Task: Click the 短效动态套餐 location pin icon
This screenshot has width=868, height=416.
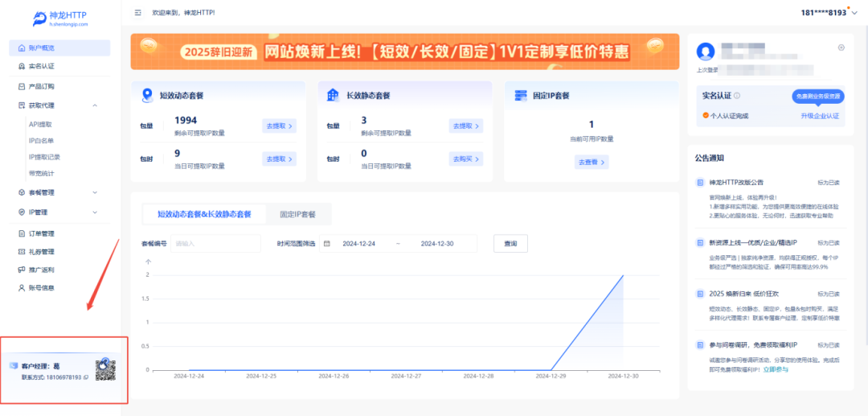Action: click(147, 95)
